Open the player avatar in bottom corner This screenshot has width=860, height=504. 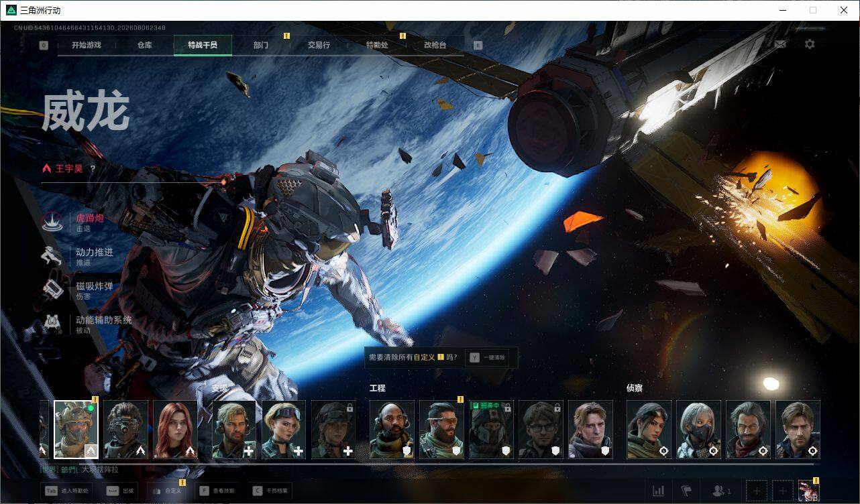pos(808,491)
